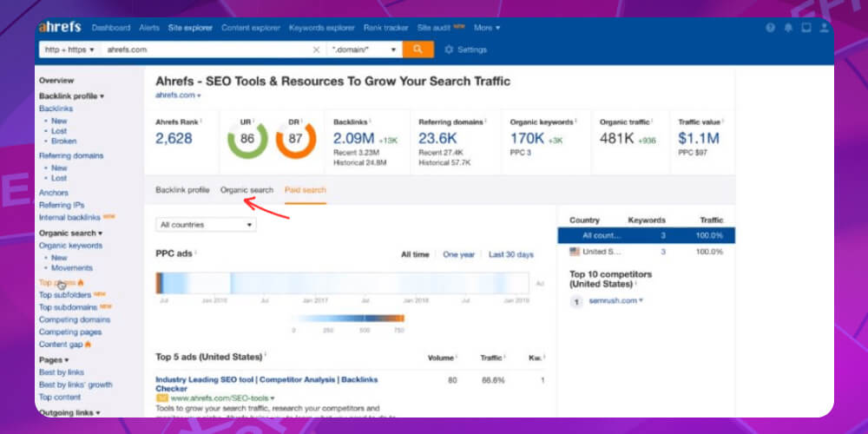Open Top content in the sidebar
Viewport: 868px width, 434px height.
60,397
